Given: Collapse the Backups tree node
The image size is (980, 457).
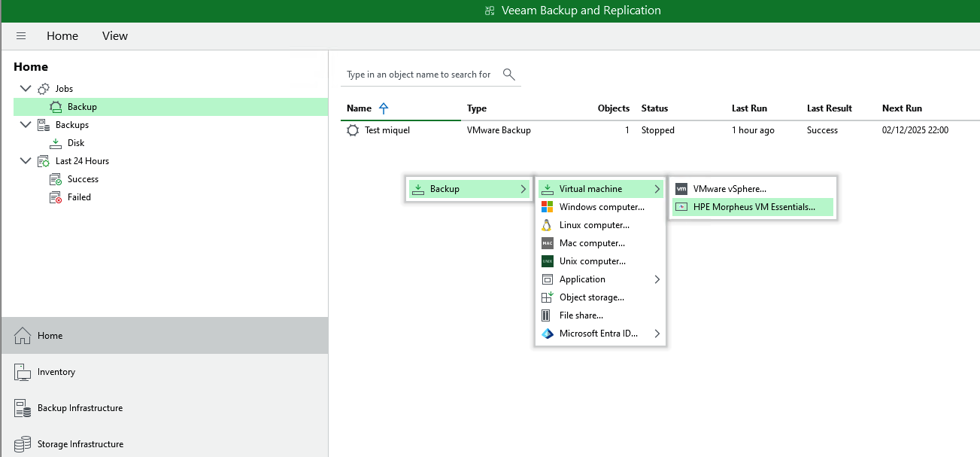Looking at the screenshot, I should [x=26, y=125].
